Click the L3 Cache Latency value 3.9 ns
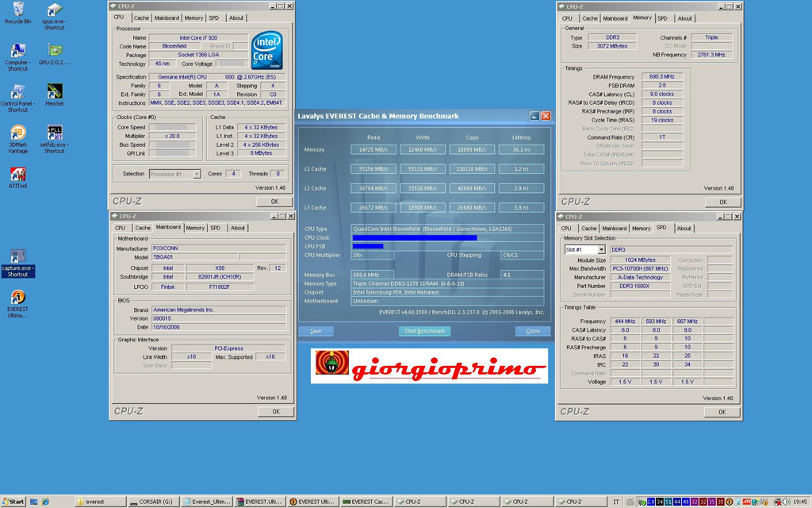Image resolution: width=812 pixels, height=508 pixels. (x=522, y=208)
